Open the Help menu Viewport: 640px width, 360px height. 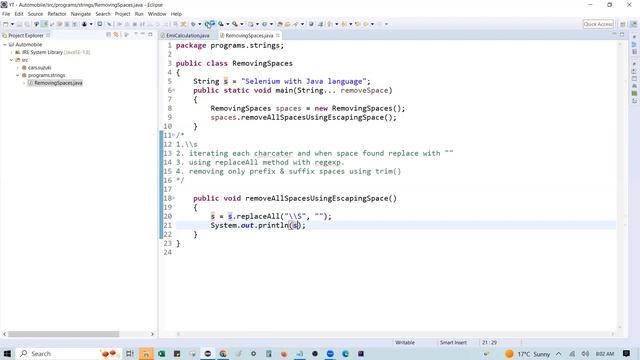click(x=176, y=14)
